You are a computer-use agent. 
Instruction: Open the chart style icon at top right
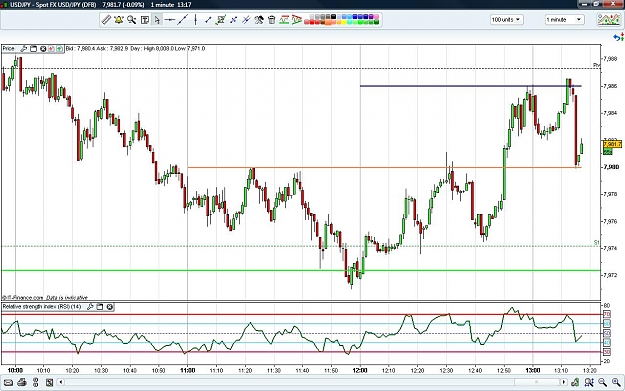pyautogui.click(x=609, y=19)
